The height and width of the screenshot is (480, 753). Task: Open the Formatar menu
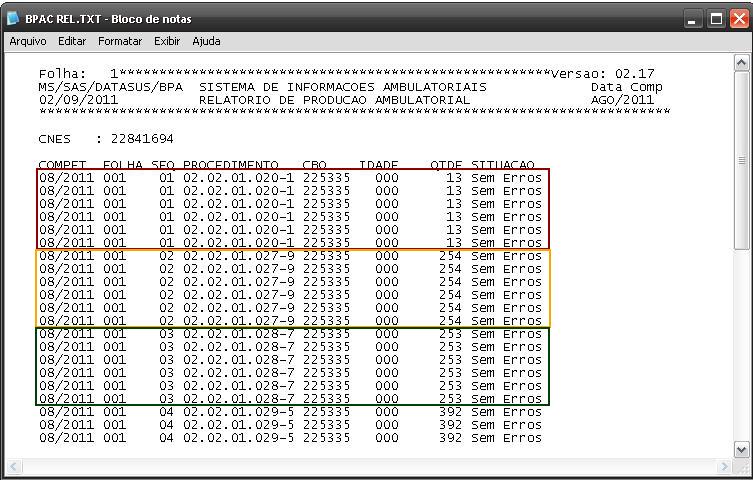click(120, 41)
